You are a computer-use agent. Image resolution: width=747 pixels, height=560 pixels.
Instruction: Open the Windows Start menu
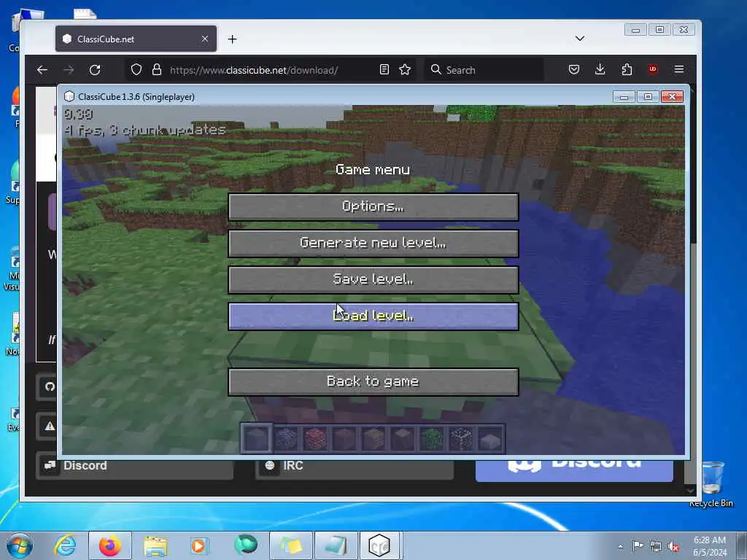tap(20, 545)
